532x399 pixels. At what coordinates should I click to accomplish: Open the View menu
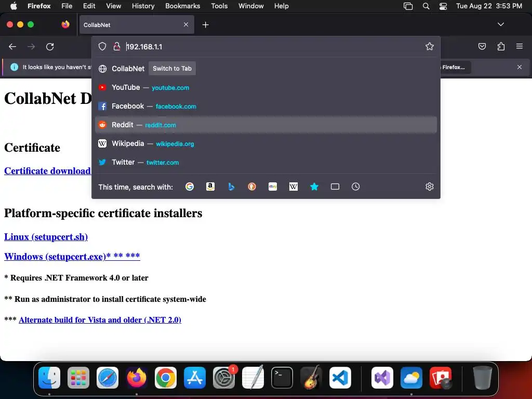tap(113, 6)
